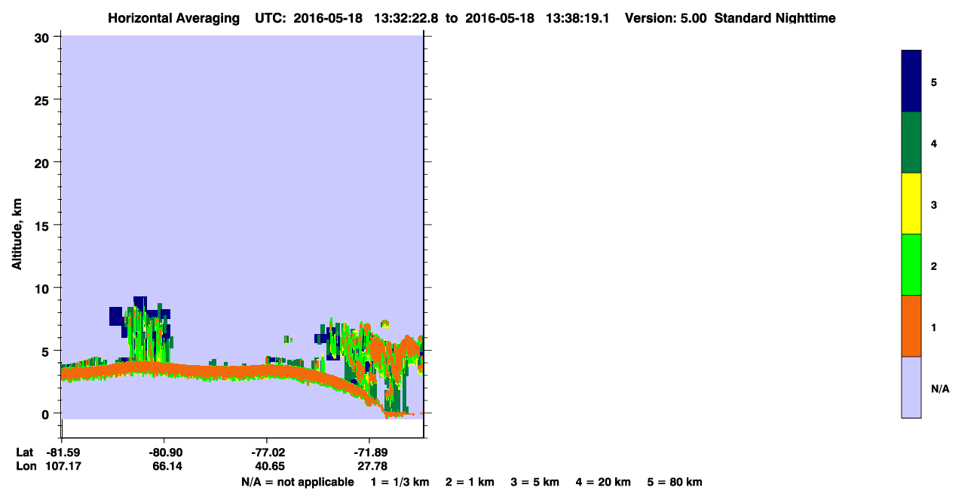Click the longitude value 107.17
Image resolution: width=980 pixels, height=503 pixels.
click(x=64, y=466)
